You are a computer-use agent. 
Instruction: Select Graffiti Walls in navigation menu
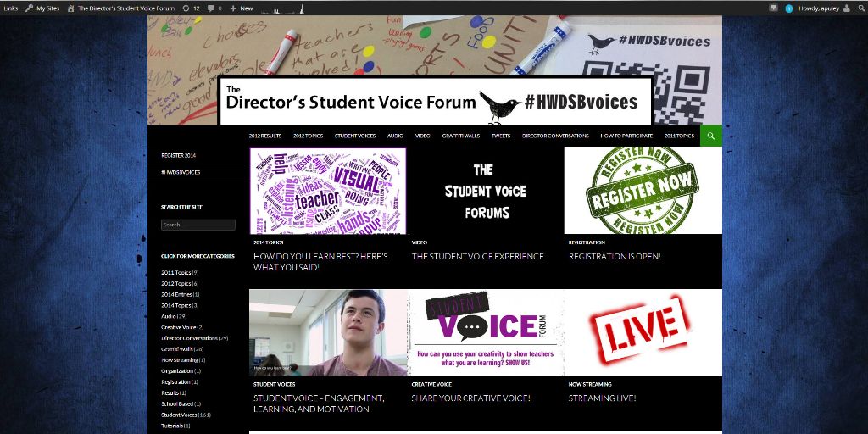coord(460,136)
